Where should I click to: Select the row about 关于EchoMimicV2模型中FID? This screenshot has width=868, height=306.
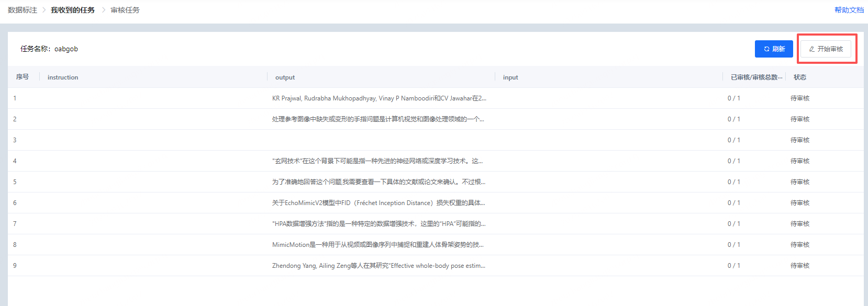[436, 202]
